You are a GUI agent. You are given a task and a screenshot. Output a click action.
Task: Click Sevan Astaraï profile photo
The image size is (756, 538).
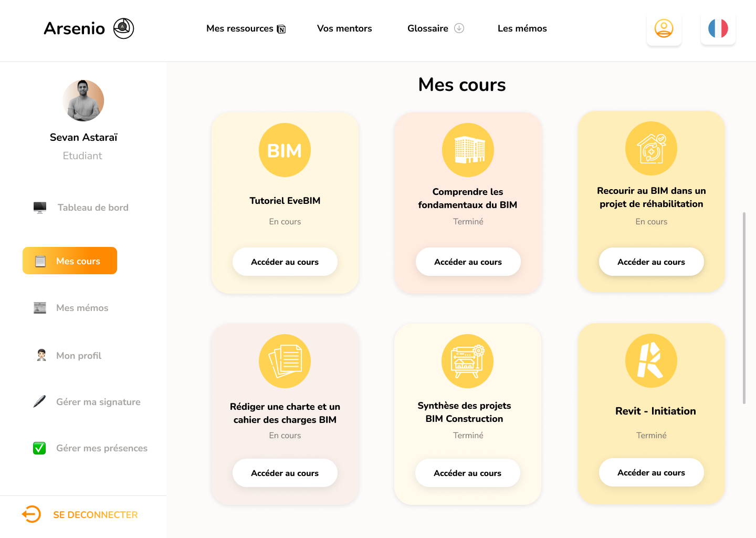click(83, 100)
